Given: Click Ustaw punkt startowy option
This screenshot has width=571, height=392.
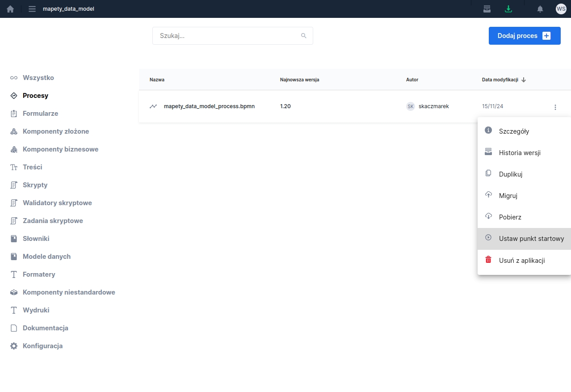Looking at the screenshot, I should [531, 239].
